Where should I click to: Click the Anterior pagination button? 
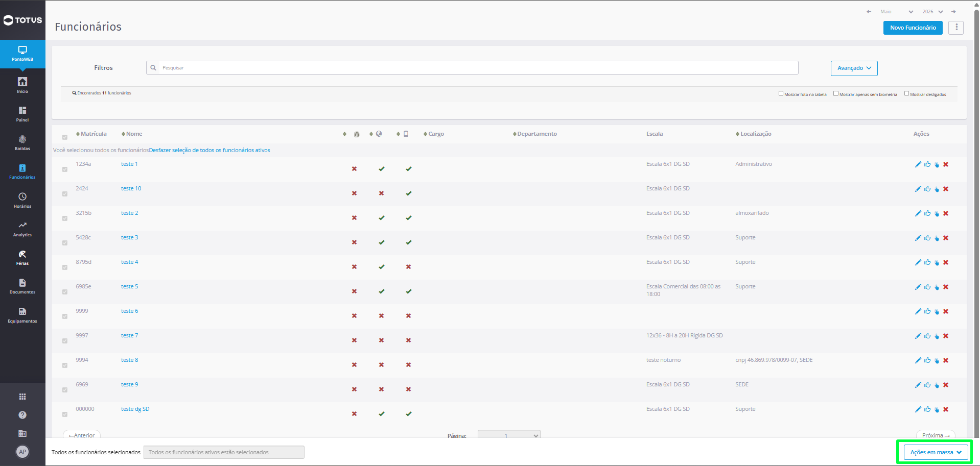click(x=82, y=435)
